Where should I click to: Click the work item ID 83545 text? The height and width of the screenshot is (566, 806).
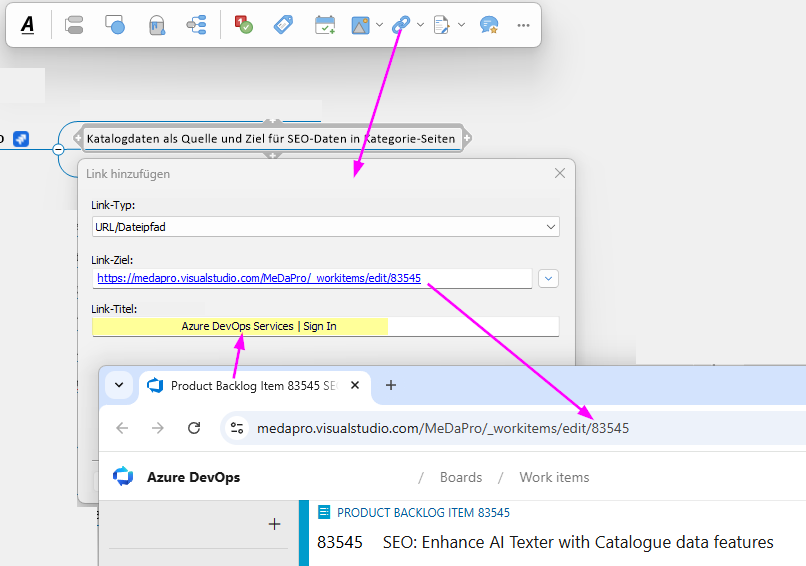[340, 542]
